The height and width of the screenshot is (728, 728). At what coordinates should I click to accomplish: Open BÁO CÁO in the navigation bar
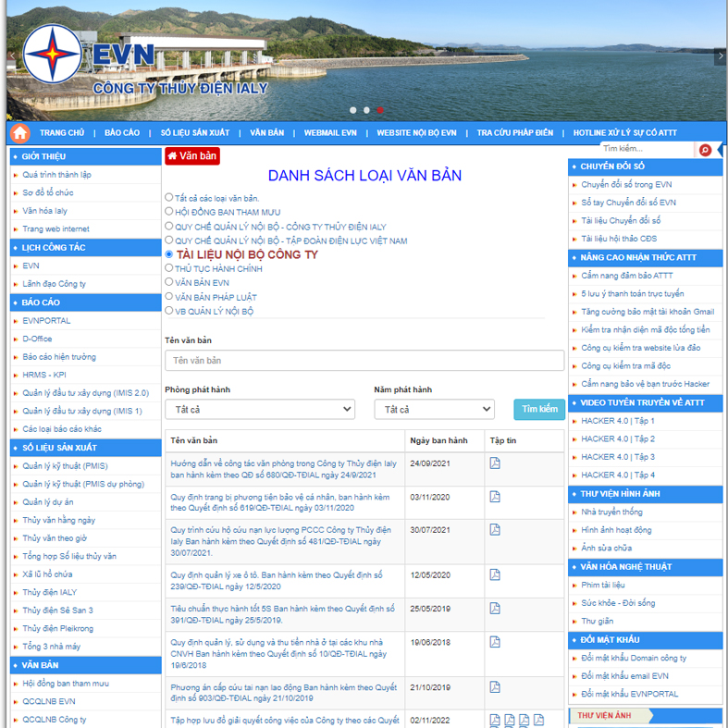[122, 133]
